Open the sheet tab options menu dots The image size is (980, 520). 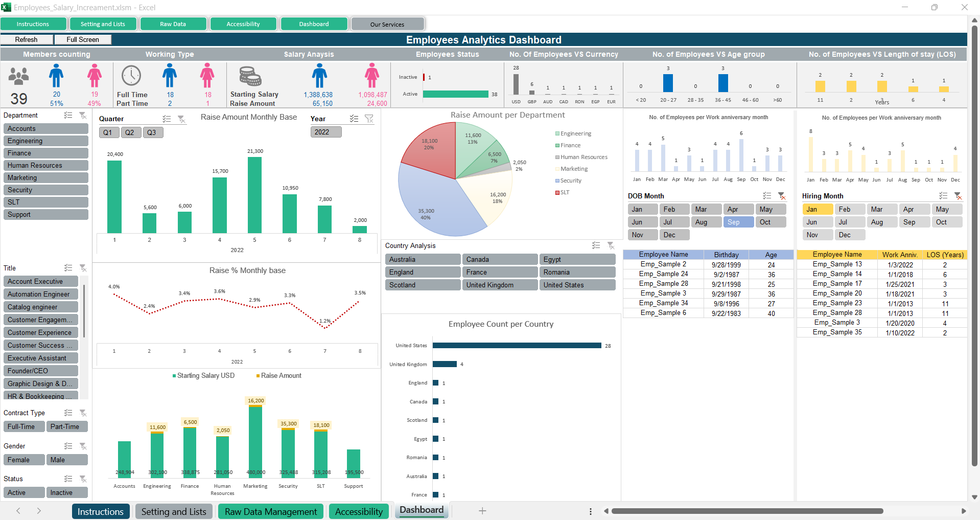point(590,511)
